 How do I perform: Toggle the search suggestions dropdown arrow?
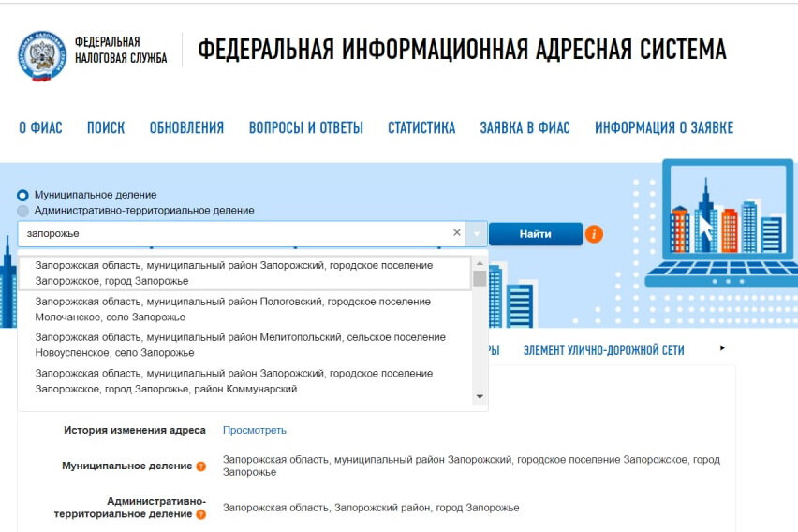point(477,234)
